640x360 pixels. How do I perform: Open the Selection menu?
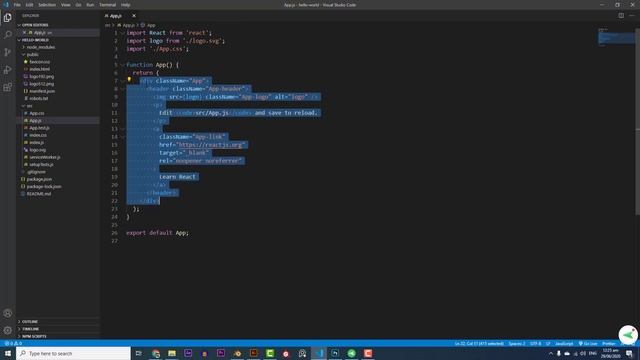(47, 5)
